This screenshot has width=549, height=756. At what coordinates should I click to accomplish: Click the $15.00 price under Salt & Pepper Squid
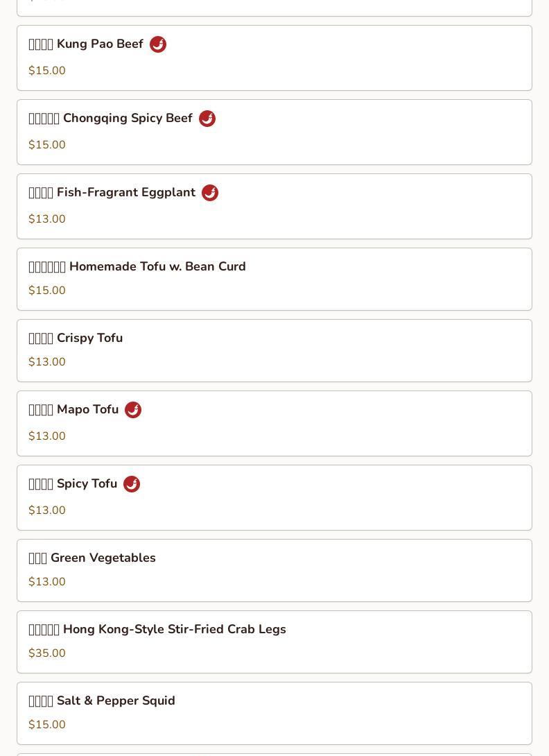point(47,725)
